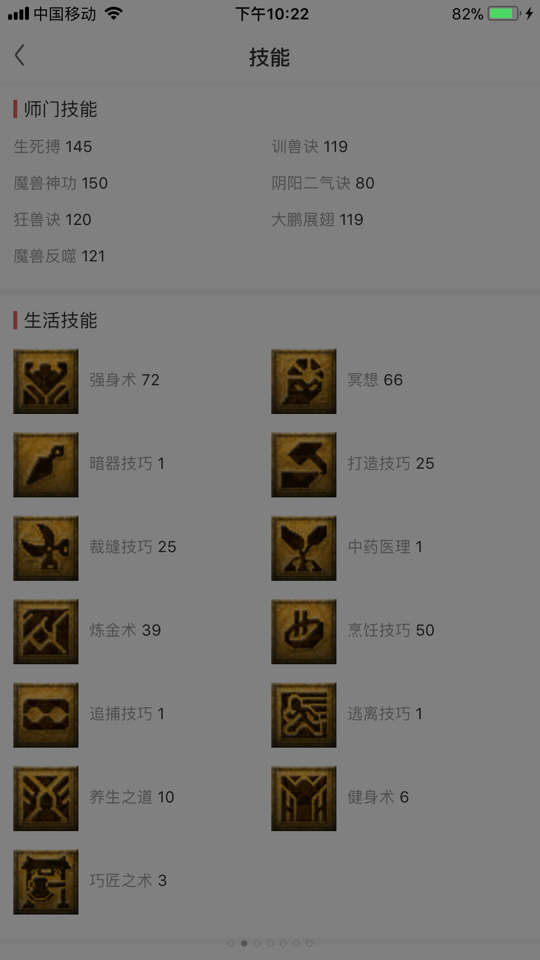Tap the battery indicator in status bar
The width and height of the screenshot is (540, 960).
click(503, 13)
